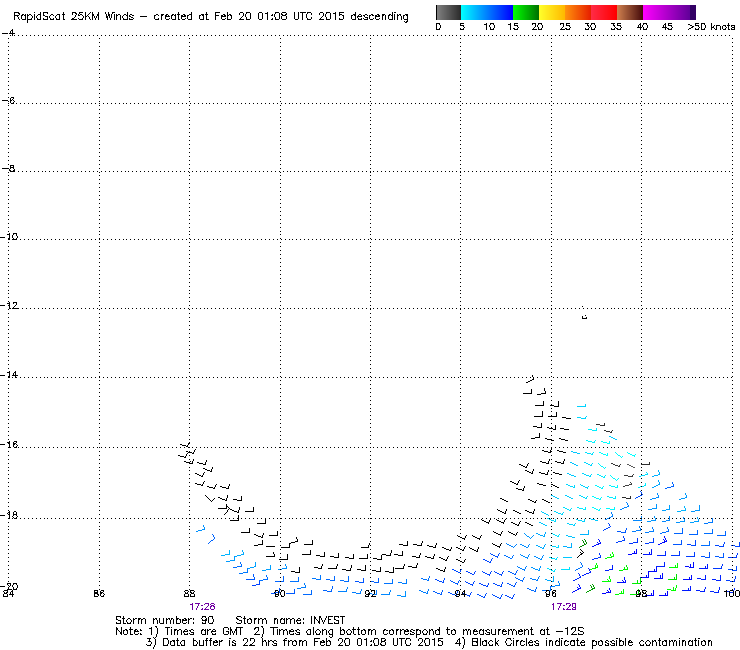Image resolution: width=740 pixels, height=650 pixels.
Task: Click the latitude label -8
Action: point(8,169)
